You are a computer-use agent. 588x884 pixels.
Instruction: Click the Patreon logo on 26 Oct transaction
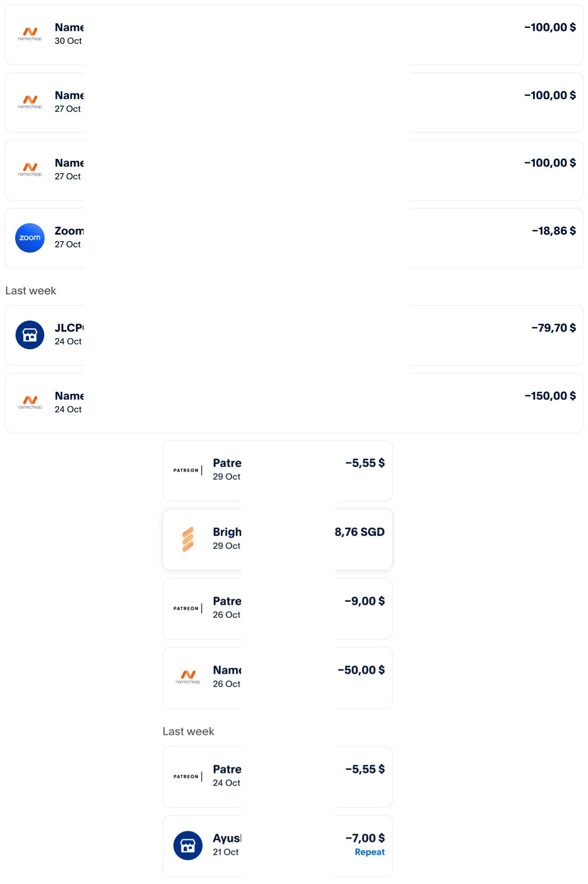click(188, 608)
